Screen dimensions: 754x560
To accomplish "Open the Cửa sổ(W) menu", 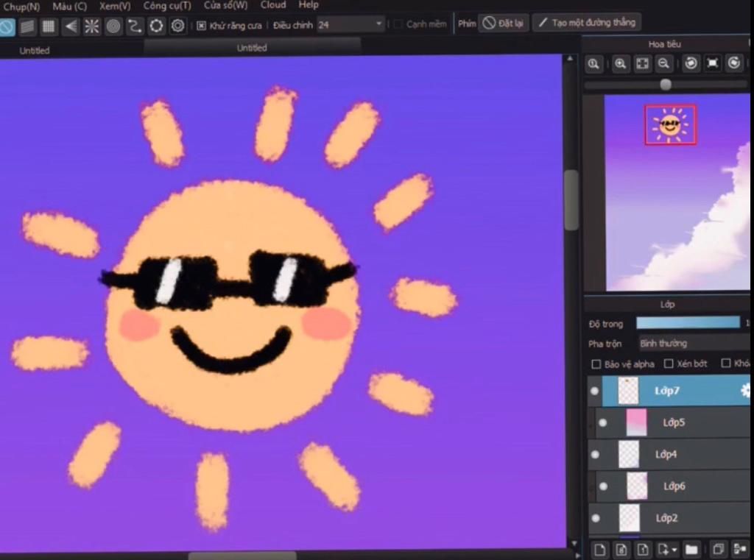I will coord(225,5).
